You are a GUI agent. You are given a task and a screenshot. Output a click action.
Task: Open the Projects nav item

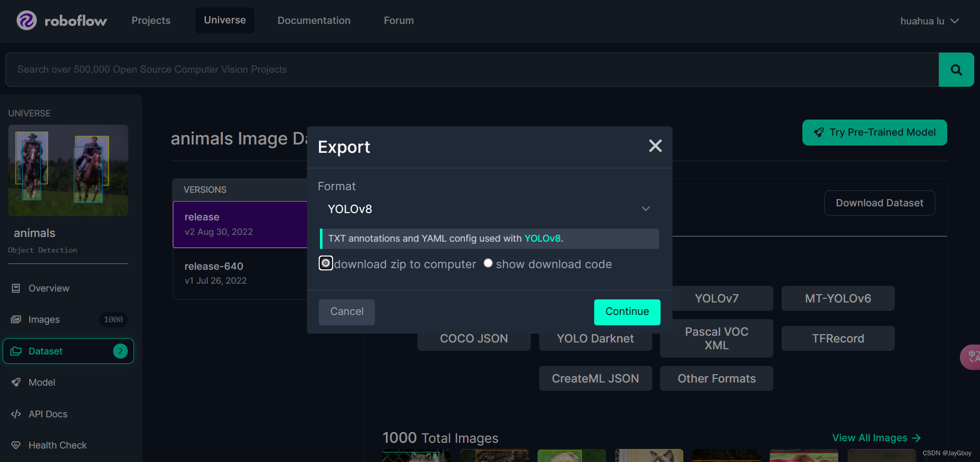coord(151,20)
